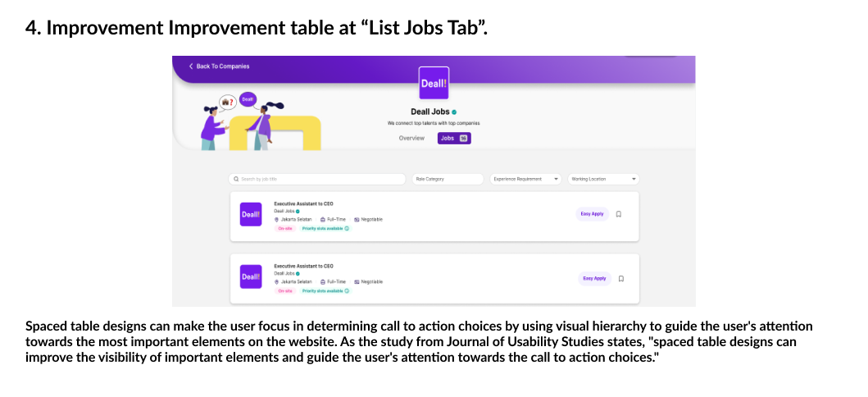The width and height of the screenshot is (868, 397).
Task: Click the Deall! logo on second job card
Action: [250, 277]
